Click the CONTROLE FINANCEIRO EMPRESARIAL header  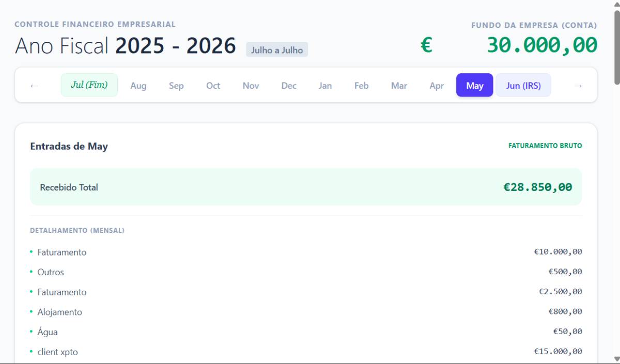pos(95,24)
